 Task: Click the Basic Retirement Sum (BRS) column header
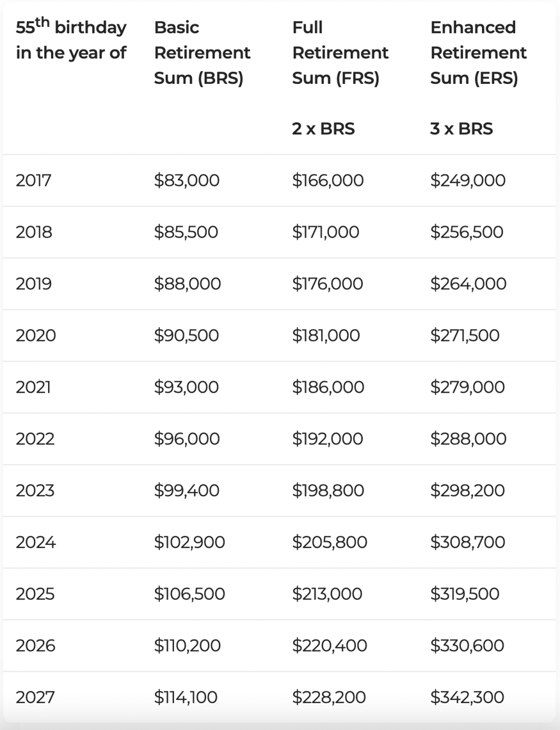pyautogui.click(x=202, y=53)
